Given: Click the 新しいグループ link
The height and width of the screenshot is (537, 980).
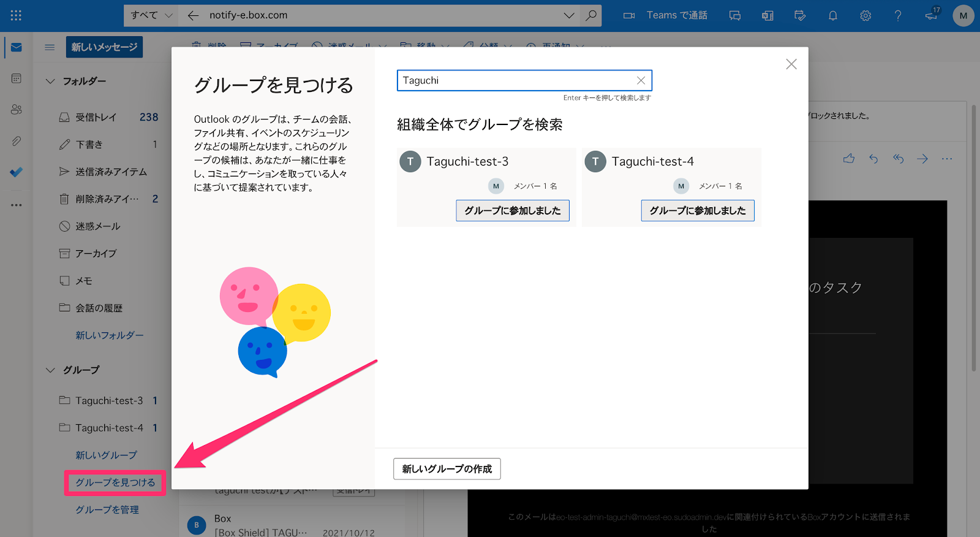Looking at the screenshot, I should [106, 455].
